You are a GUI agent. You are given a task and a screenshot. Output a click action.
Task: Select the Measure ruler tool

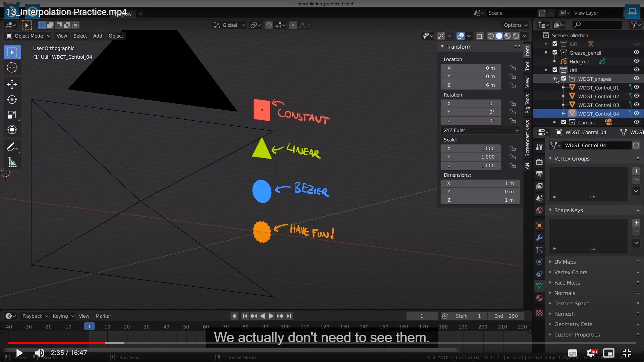pos(12,163)
